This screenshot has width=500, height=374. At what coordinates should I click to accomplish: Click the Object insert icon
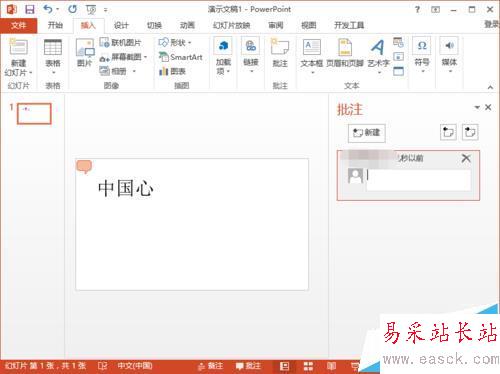[x=398, y=71]
